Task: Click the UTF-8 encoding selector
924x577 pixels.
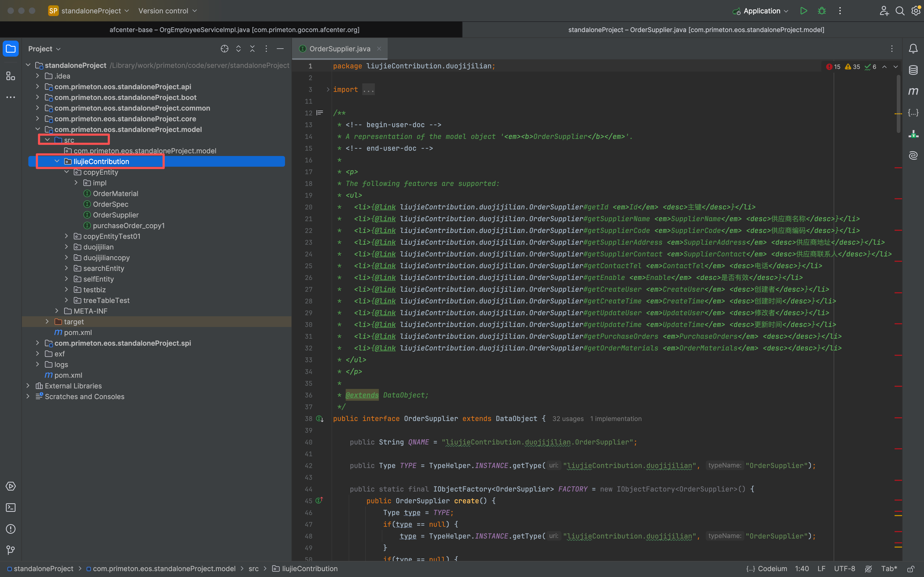Action: tap(845, 569)
